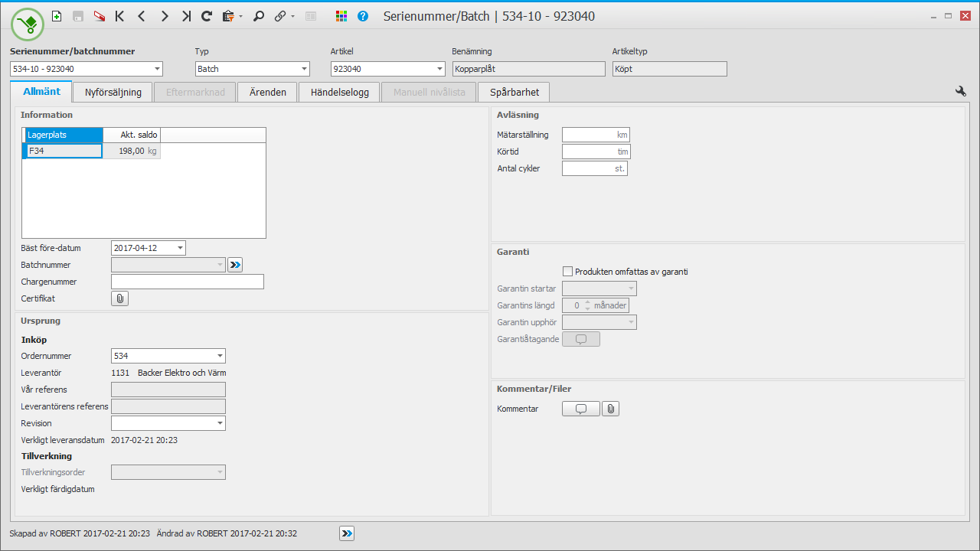This screenshot has height=551, width=980.
Task: Click the double-arrow button in status bar
Action: (x=347, y=533)
